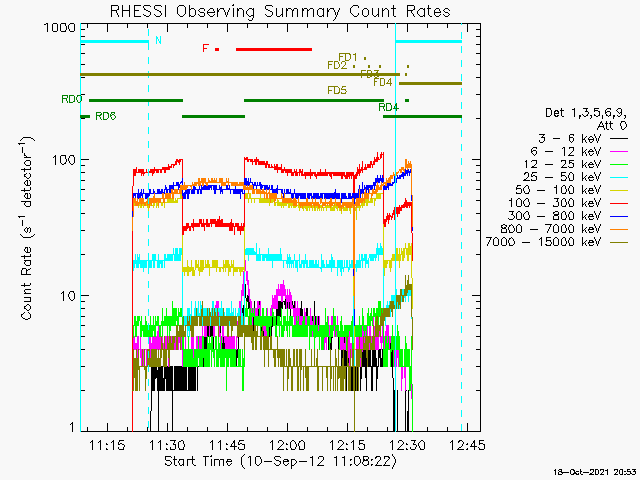Click the x-axis tick label '12:30'
This screenshot has height=480, width=640.
coord(407,444)
